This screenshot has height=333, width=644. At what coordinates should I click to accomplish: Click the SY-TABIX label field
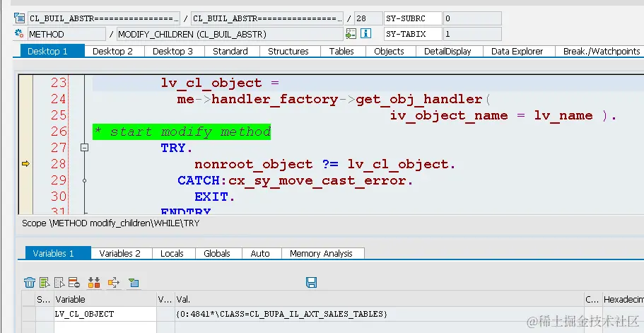[x=413, y=34]
